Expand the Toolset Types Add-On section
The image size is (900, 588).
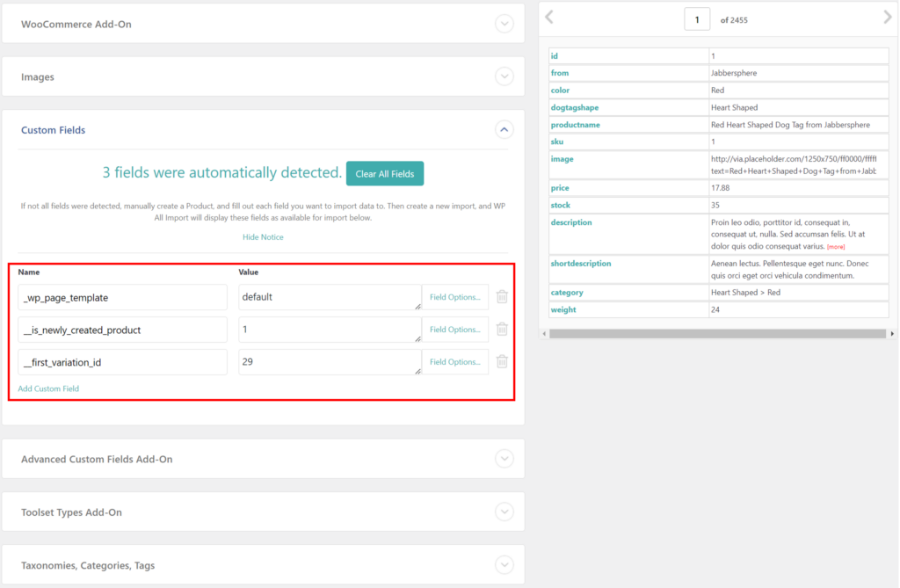(504, 511)
